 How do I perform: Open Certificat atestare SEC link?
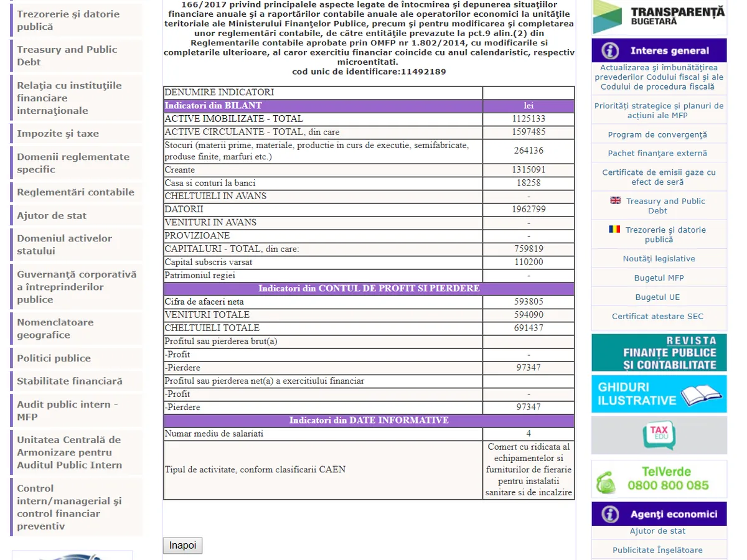tap(657, 316)
